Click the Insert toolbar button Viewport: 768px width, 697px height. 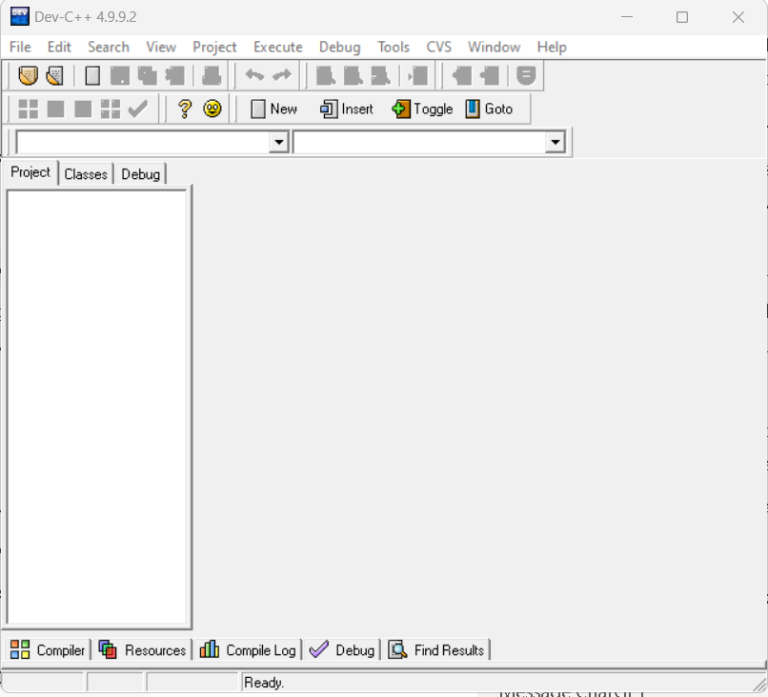pos(346,109)
